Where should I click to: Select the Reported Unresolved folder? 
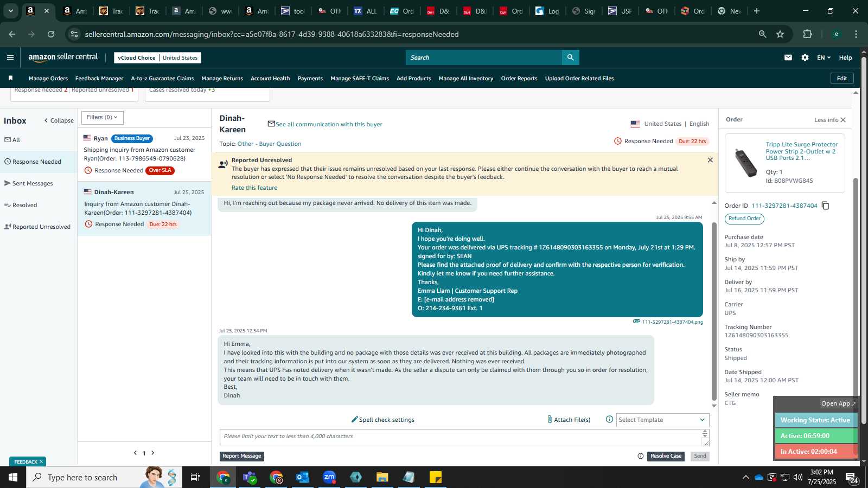point(37,227)
